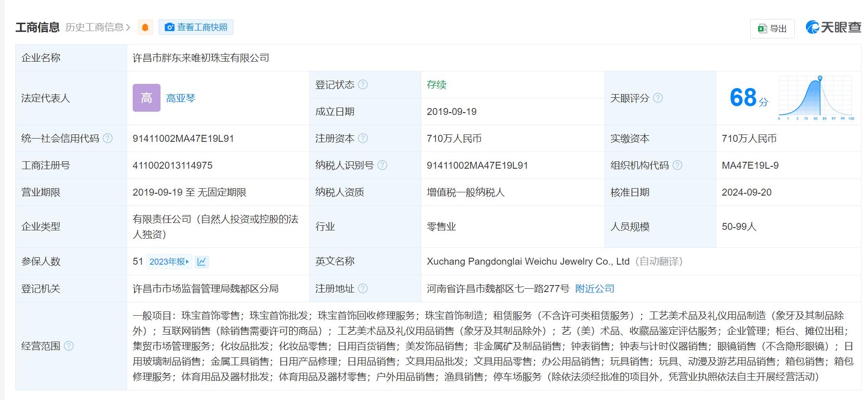Select registration number 411002013114975
This screenshot has width=868, height=400.
coord(173,165)
